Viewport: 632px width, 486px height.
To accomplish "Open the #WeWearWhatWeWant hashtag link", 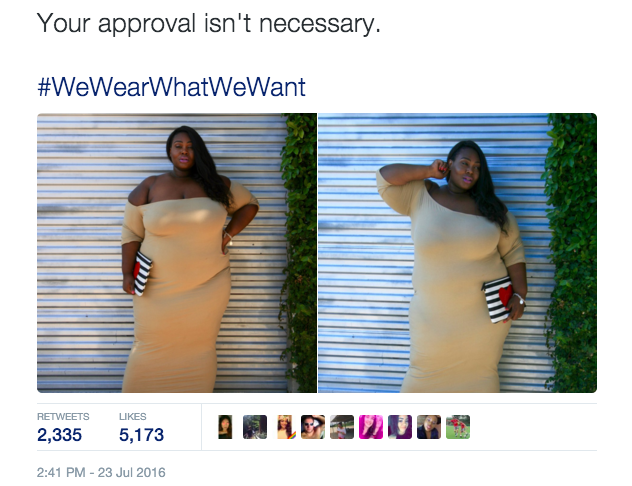I will click(x=171, y=87).
